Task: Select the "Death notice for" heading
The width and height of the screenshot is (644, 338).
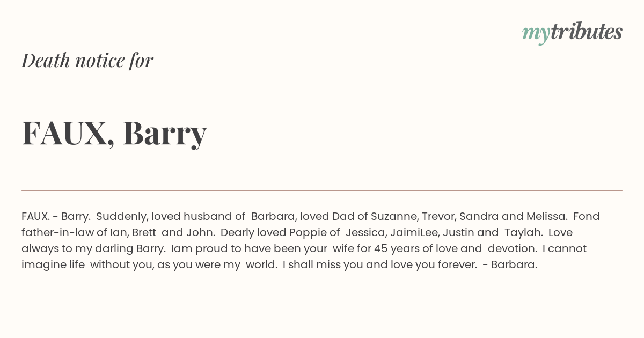Action: click(87, 60)
